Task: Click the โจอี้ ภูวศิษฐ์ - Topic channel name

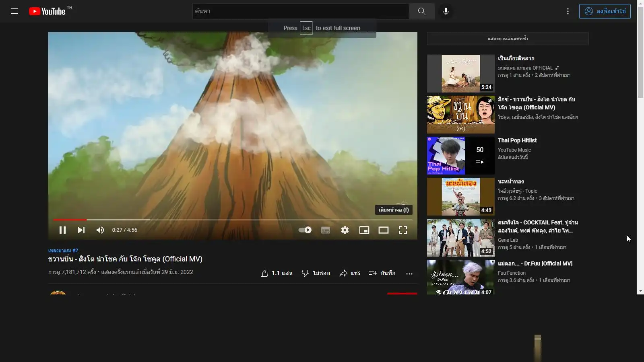Action: tap(518, 191)
